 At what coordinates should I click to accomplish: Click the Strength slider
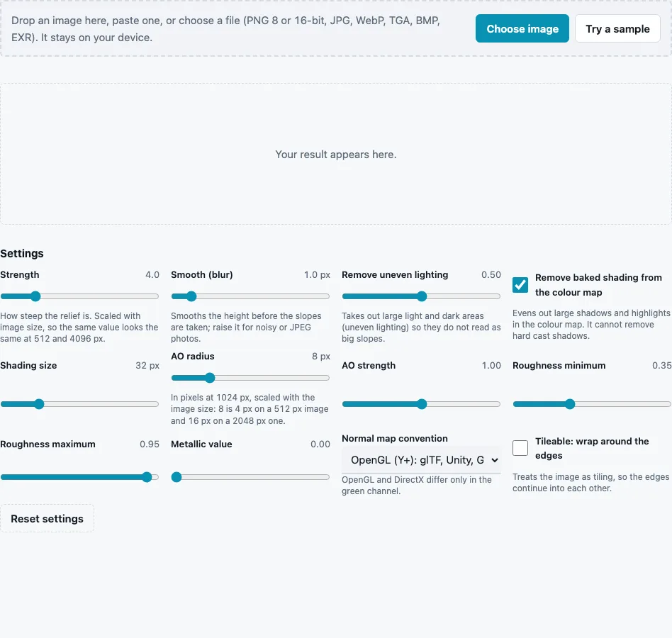coord(79,296)
